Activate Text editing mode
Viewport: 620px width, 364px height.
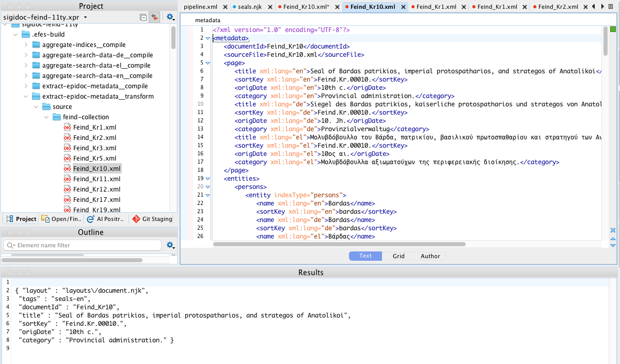[x=365, y=256]
